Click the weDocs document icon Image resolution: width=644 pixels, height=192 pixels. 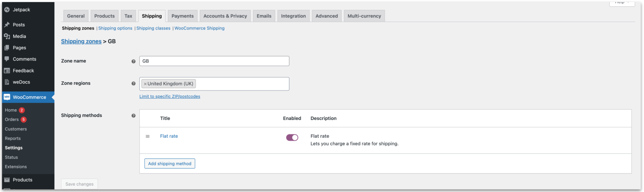pos(7,82)
